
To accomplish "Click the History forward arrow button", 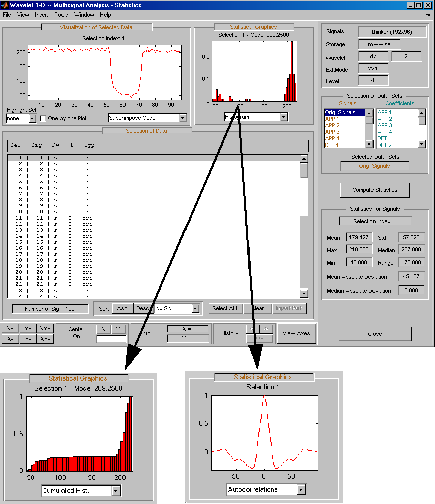I will [266, 329].
